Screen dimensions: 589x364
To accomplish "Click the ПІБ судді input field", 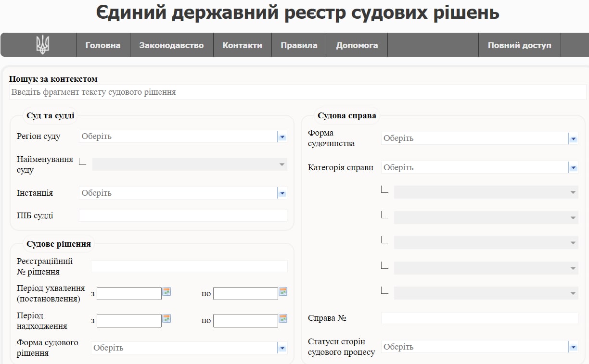I will pyautogui.click(x=183, y=216).
